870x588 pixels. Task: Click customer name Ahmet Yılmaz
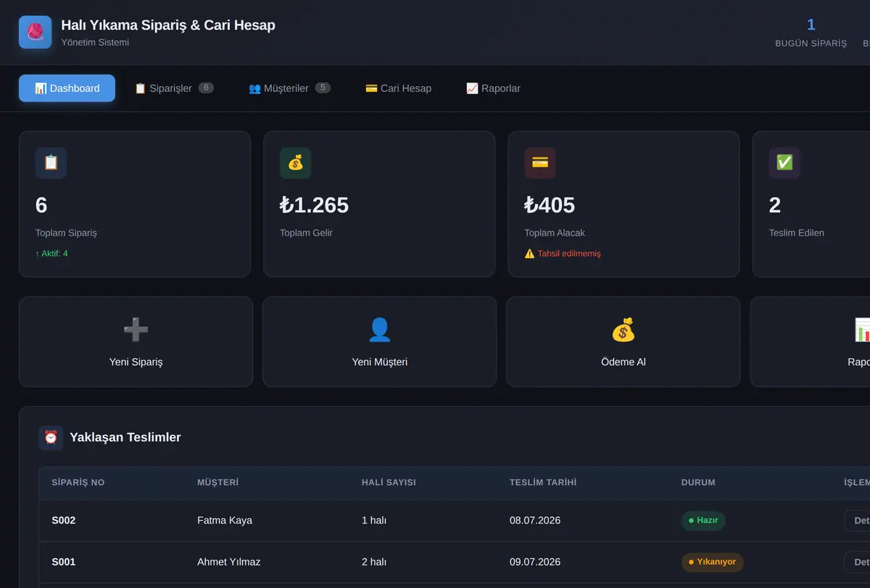point(229,562)
